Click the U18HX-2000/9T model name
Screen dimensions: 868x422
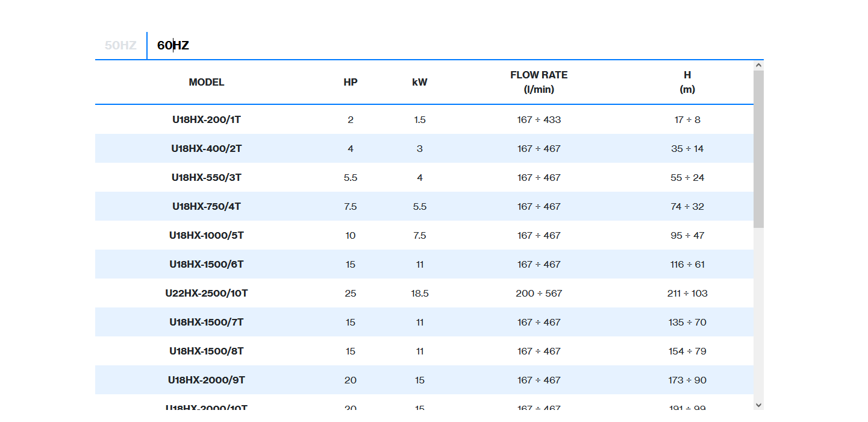[207, 380]
